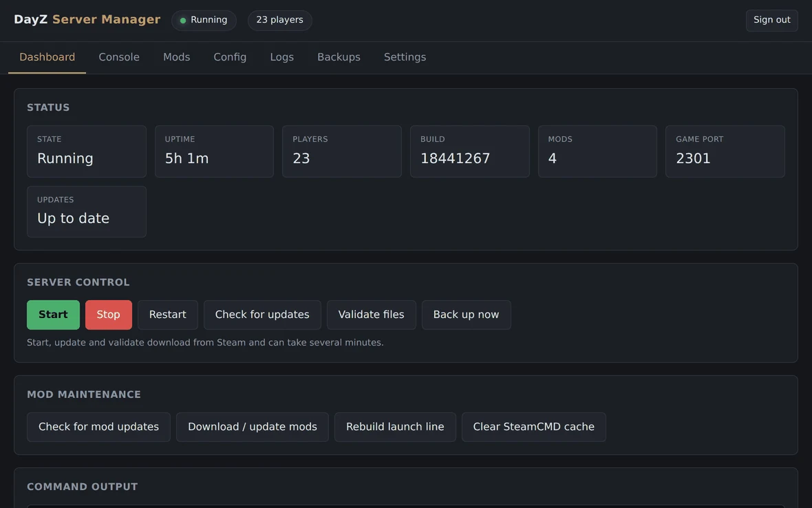Image resolution: width=812 pixels, height=508 pixels.
Task: Click Back up now
Action: pyautogui.click(x=466, y=315)
